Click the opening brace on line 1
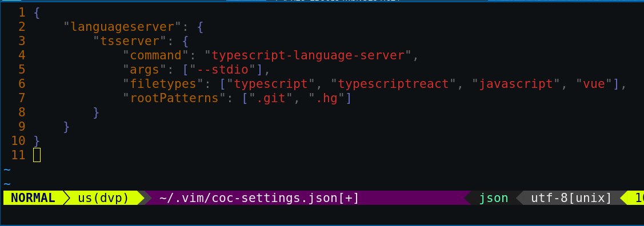 [x=37, y=13]
